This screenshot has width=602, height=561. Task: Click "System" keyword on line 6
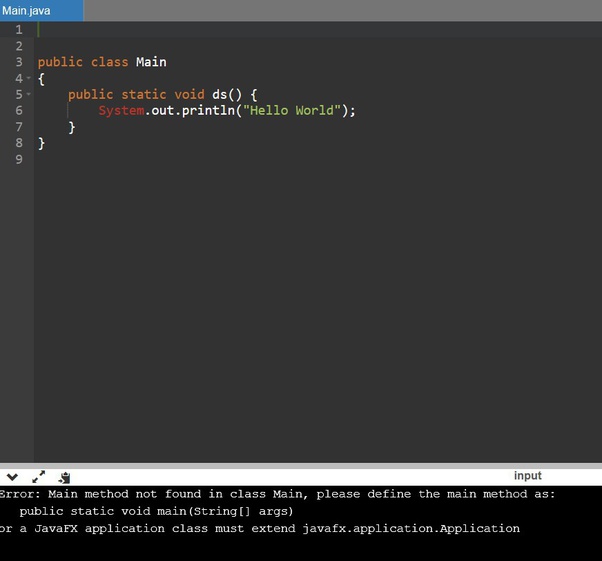(x=121, y=111)
